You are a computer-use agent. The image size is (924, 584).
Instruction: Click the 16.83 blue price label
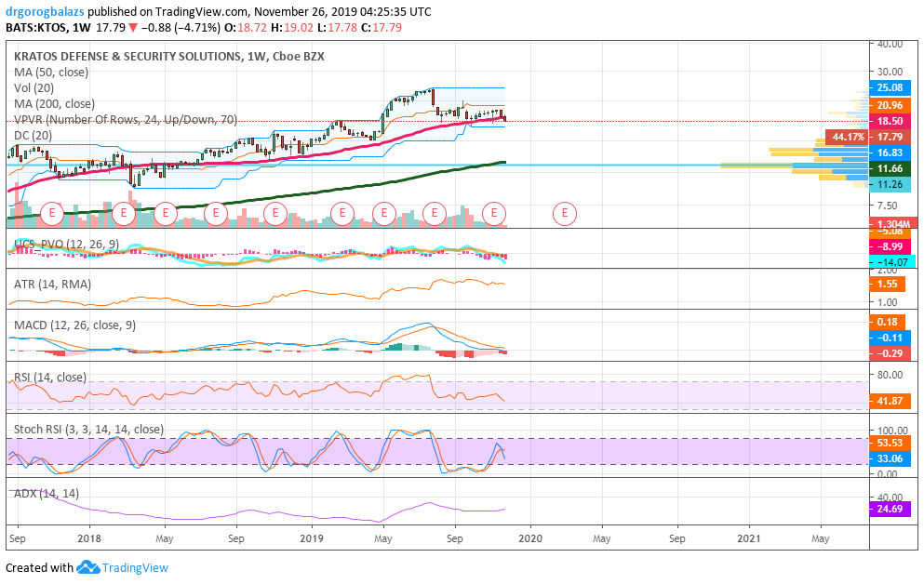pos(890,153)
